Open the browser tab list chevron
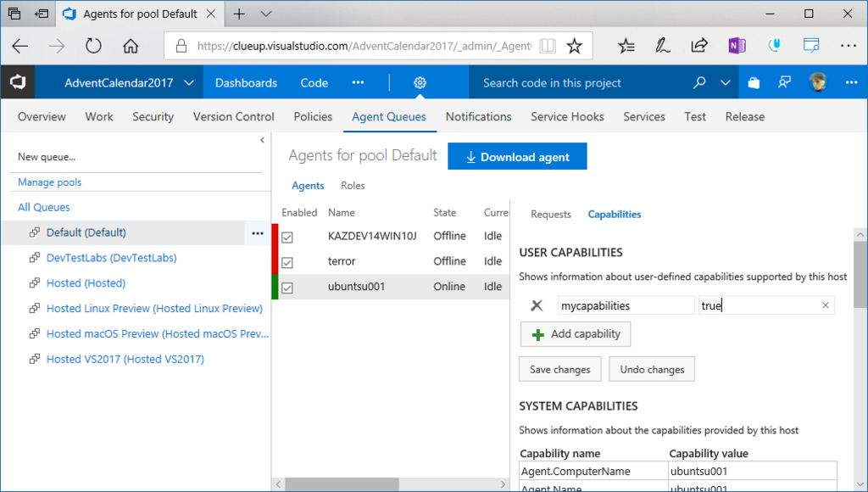The width and height of the screenshot is (868, 492). point(265,14)
